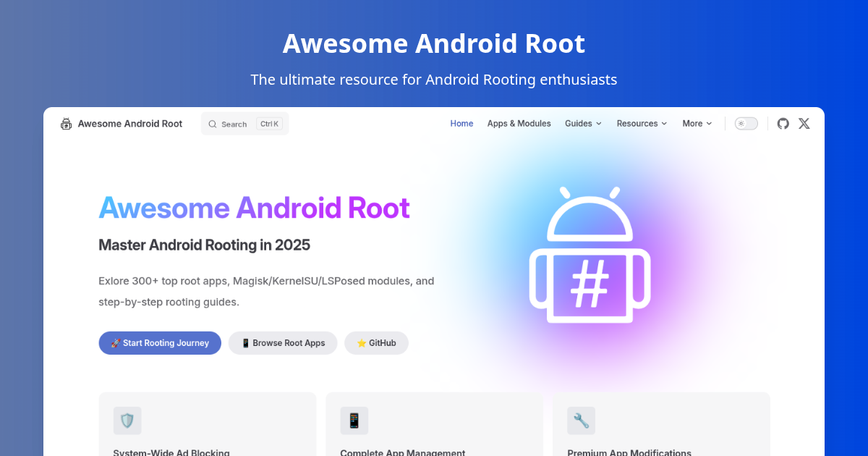
Task: Click the shield icon on Ad Blocking card
Action: [127, 421]
